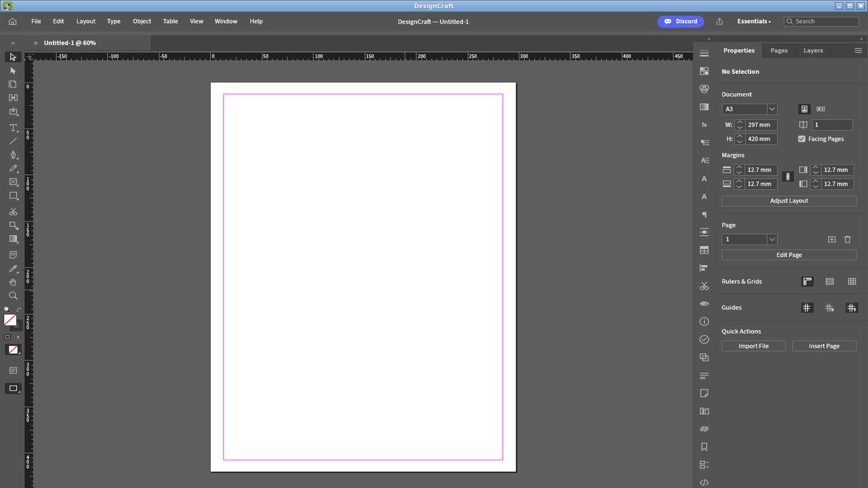
Task: Close the Untitled-1 document tab
Action: tap(36, 43)
